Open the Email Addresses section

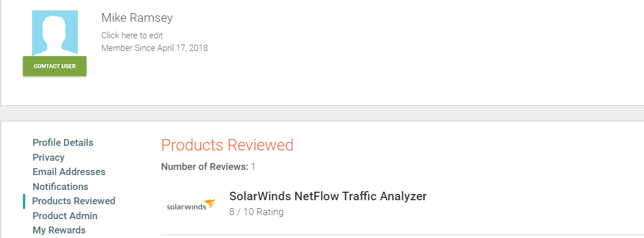coord(69,172)
